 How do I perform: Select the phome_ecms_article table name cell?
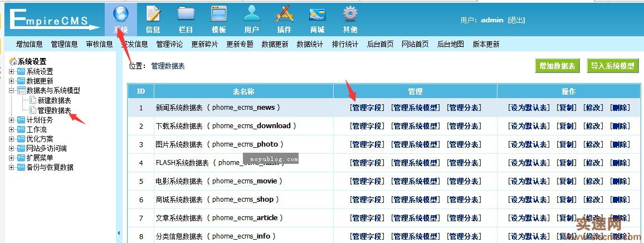[x=243, y=218]
